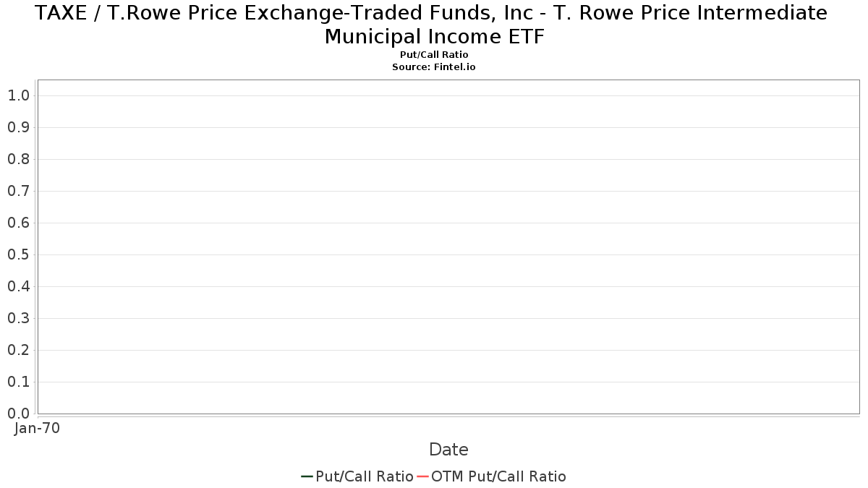
Task: Click the Date axis title
Action: click(x=448, y=450)
